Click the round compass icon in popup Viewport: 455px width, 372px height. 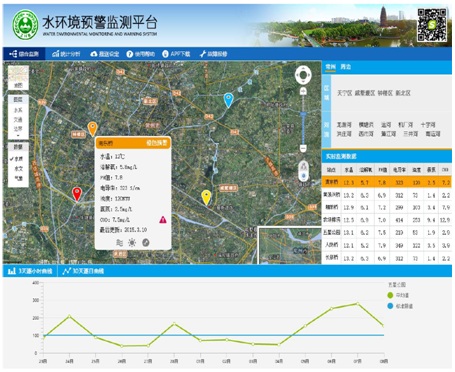pos(146,243)
